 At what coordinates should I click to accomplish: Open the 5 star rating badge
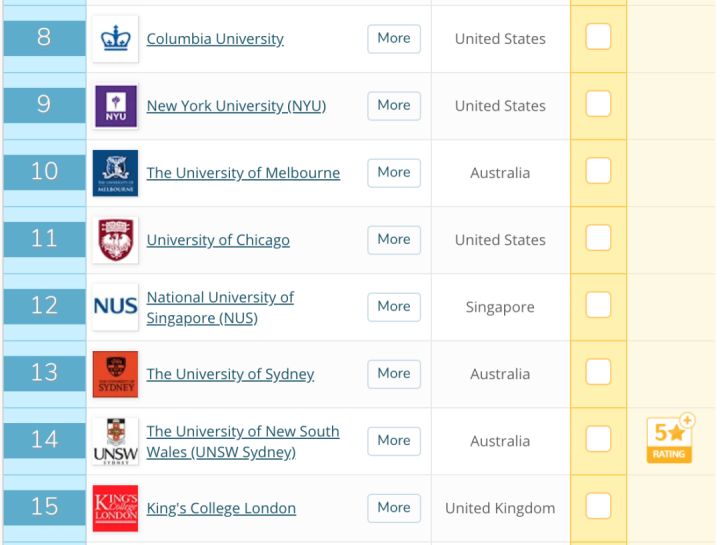click(x=670, y=438)
